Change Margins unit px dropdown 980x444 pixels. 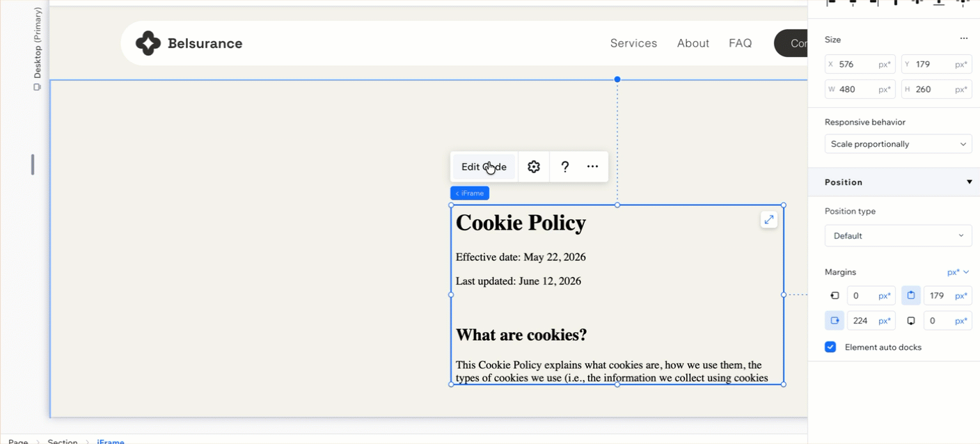958,272
